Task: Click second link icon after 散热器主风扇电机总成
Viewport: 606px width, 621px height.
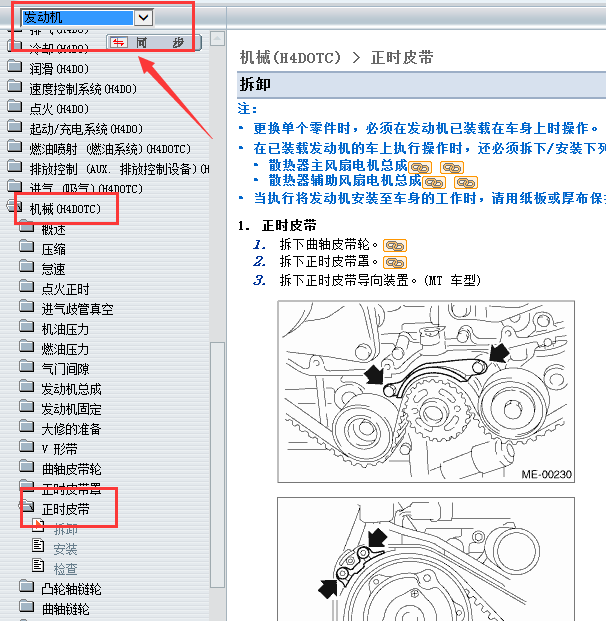Action: click(x=452, y=166)
